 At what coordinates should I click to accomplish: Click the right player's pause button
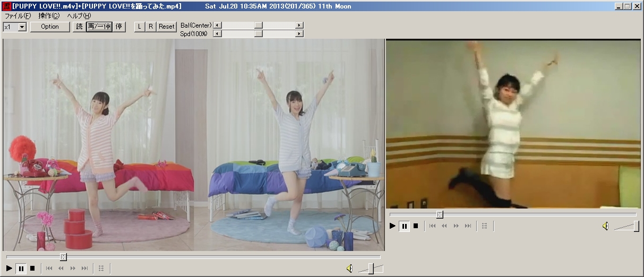coord(404,226)
